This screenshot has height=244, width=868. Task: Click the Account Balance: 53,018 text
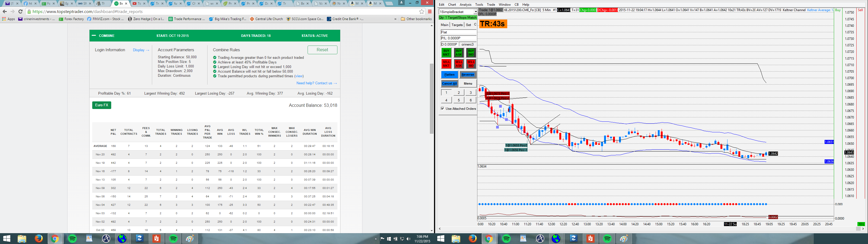(313, 105)
